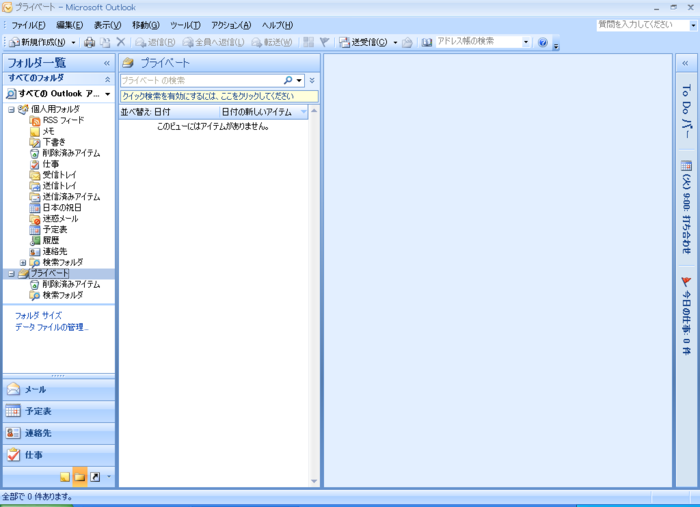Open the ツール(T) menu

[x=185, y=25]
